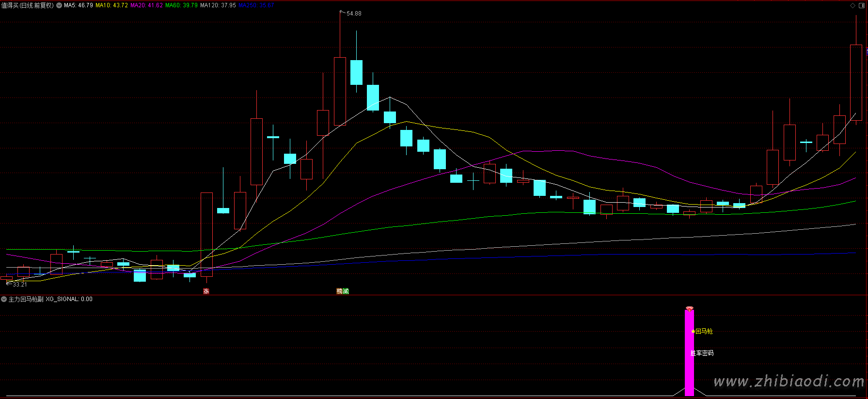Screen dimensions: 868x399
Task: Select the yellow MA10 label
Action: click(x=111, y=5)
